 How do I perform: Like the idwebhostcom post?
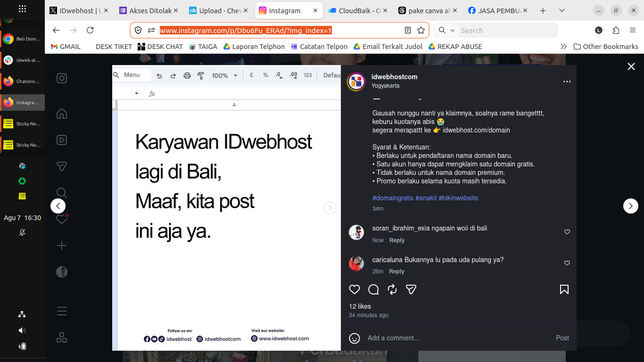tap(355, 289)
